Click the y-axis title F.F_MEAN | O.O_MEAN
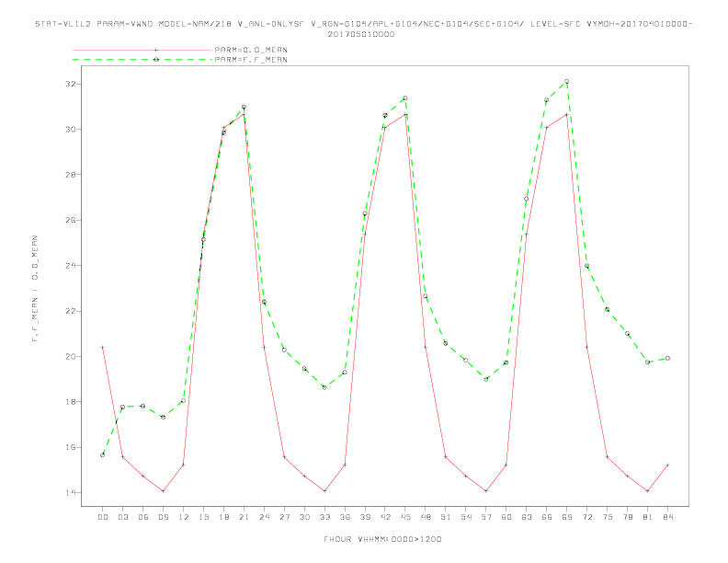Screen dimensions: 728x563 (x=35, y=289)
